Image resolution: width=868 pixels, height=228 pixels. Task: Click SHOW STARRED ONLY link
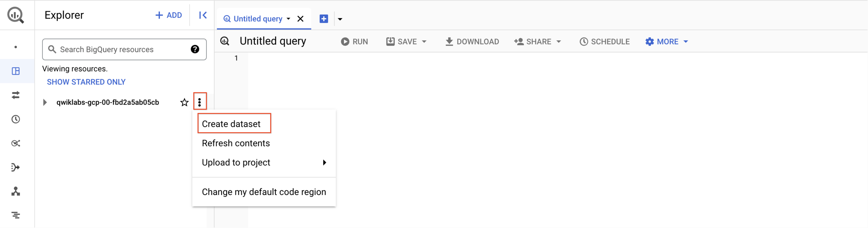click(x=86, y=82)
